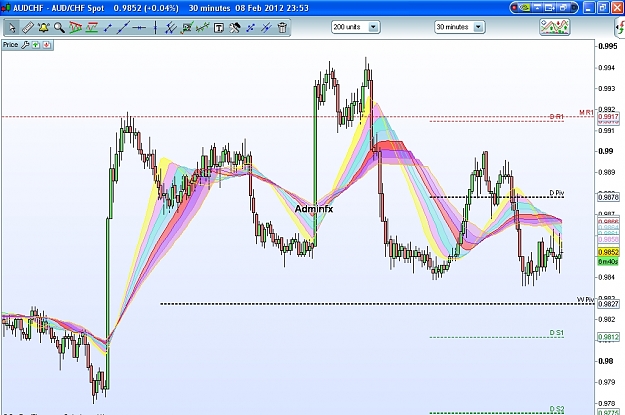This screenshot has width=625, height=415.
Task: Select the green zigzag line tool
Action: tap(202, 28)
